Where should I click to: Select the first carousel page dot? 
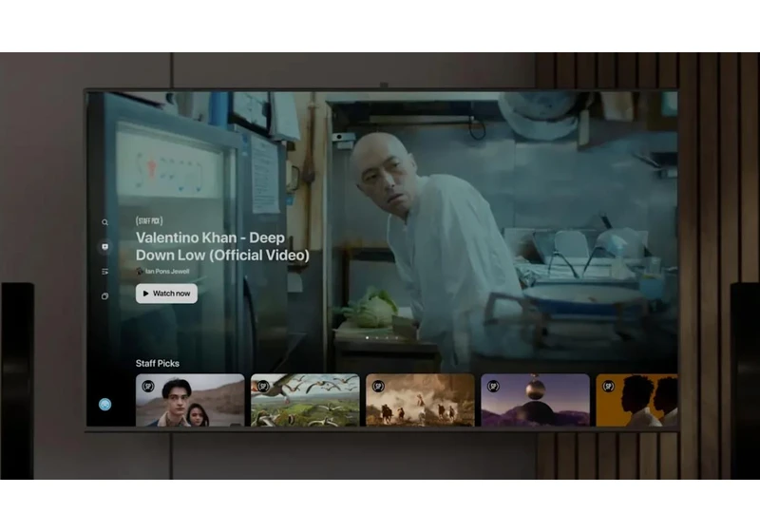click(x=367, y=337)
